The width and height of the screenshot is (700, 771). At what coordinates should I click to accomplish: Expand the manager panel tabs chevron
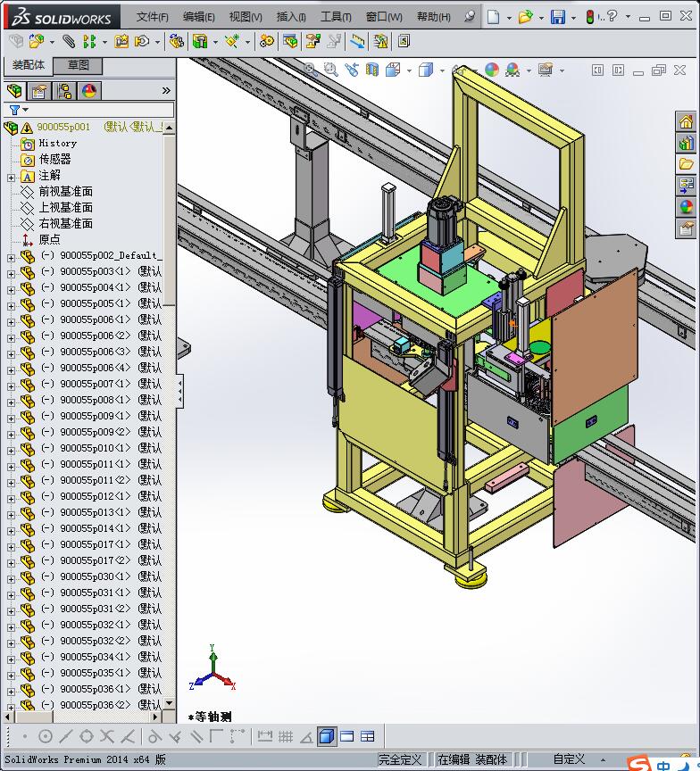click(x=166, y=90)
